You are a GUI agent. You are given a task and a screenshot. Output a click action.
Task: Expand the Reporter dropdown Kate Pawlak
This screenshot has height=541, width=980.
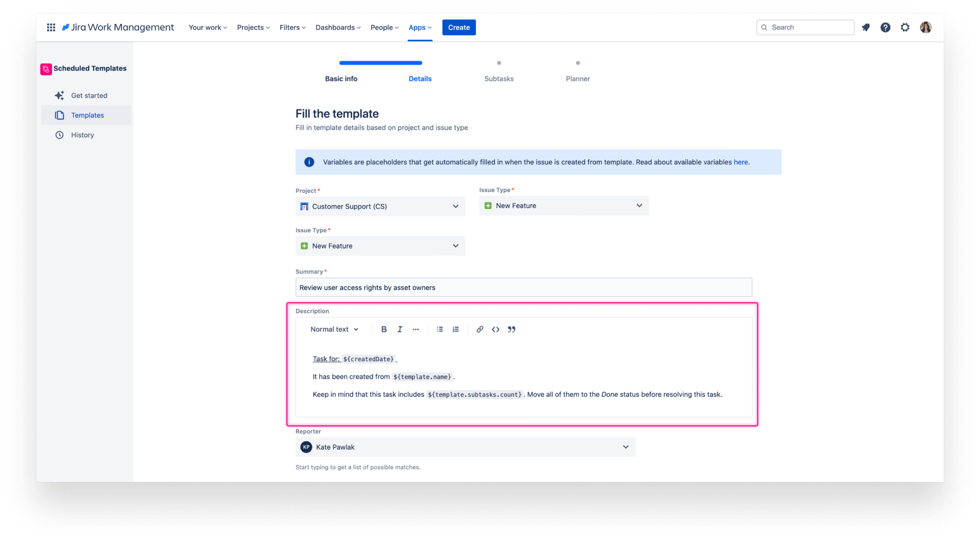[x=465, y=447]
